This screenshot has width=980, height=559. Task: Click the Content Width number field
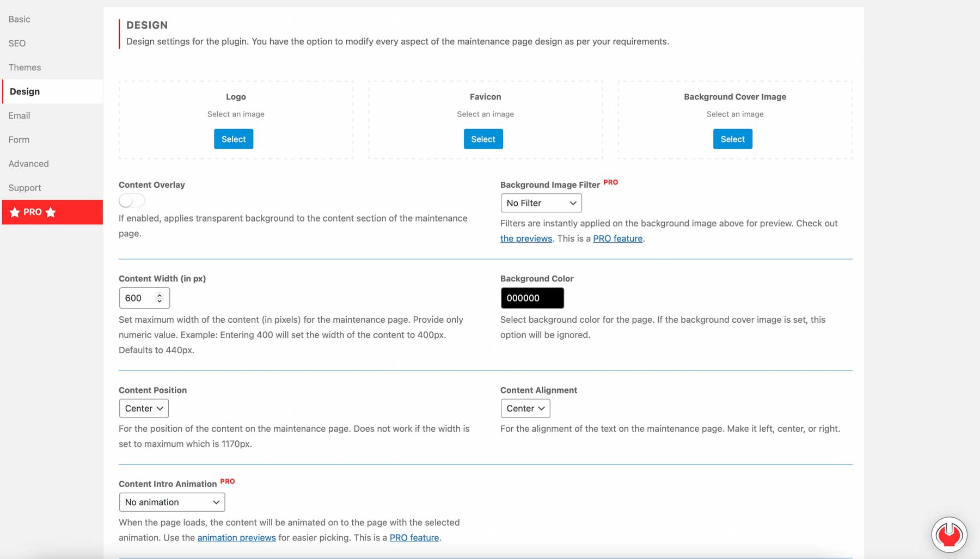tap(138, 298)
